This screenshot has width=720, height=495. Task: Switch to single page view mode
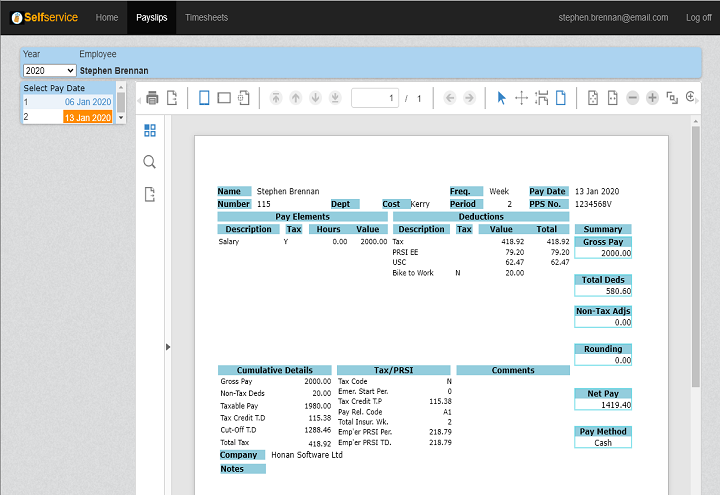[204, 98]
